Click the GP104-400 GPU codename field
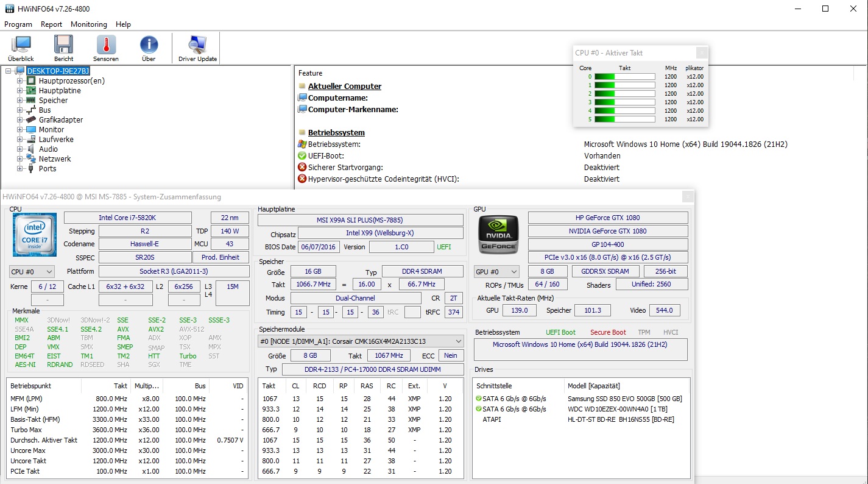Image resolution: width=868 pixels, height=484 pixels. [x=608, y=244]
